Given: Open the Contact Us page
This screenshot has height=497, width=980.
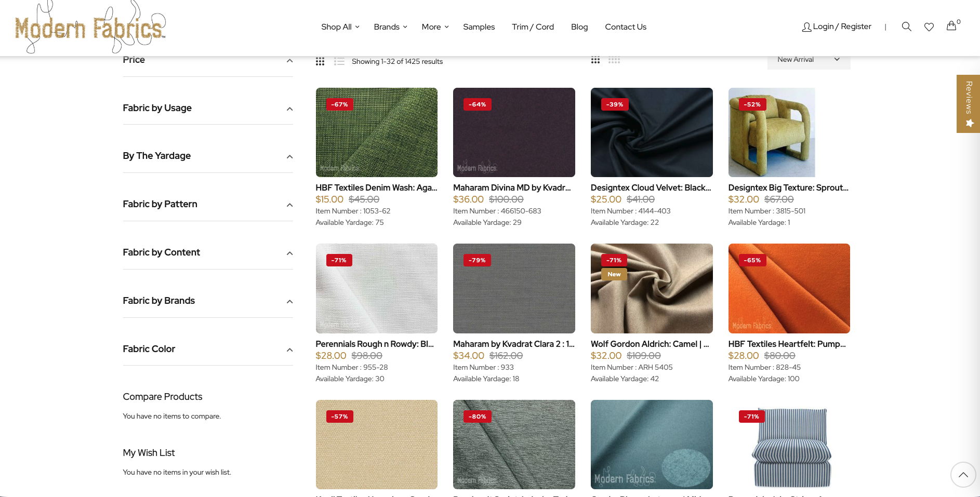Looking at the screenshot, I should point(626,27).
